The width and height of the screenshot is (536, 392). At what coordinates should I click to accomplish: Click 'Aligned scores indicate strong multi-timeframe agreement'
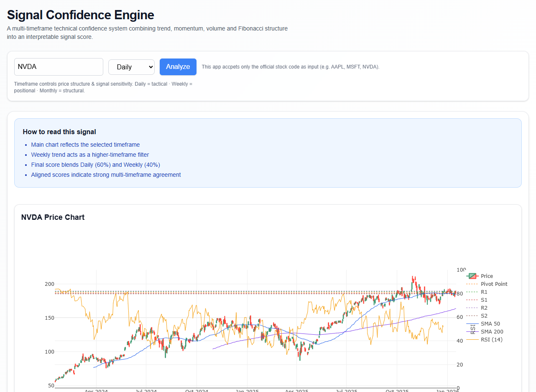[x=106, y=175]
